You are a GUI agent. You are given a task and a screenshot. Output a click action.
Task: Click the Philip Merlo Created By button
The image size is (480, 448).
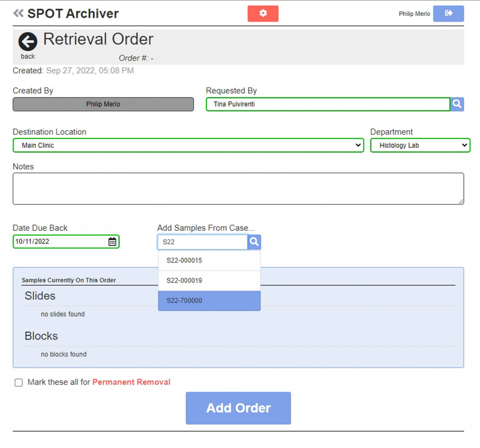coord(103,104)
